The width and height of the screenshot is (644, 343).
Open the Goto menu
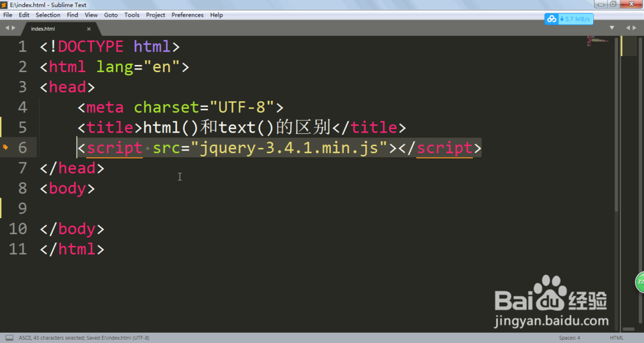[x=111, y=15]
